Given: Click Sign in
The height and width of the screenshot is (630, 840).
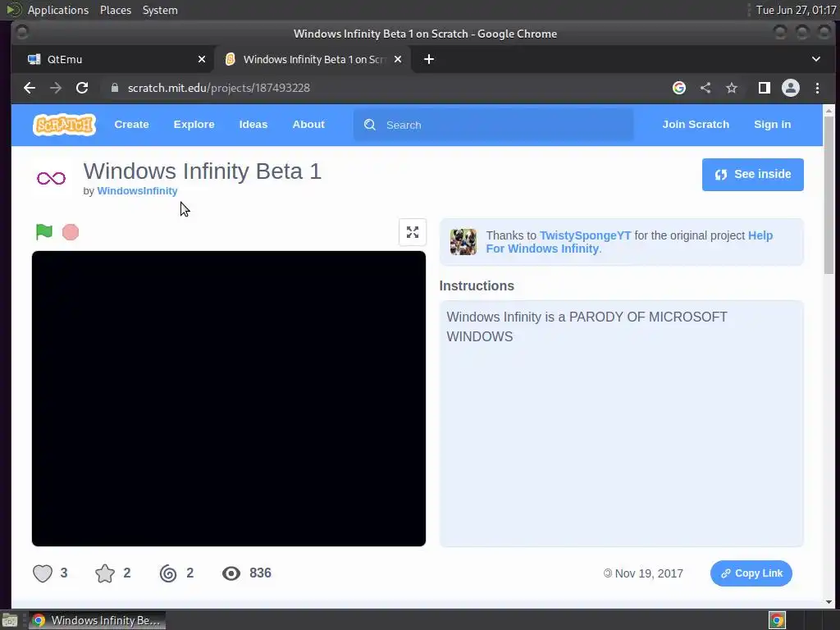Looking at the screenshot, I should pos(773,125).
